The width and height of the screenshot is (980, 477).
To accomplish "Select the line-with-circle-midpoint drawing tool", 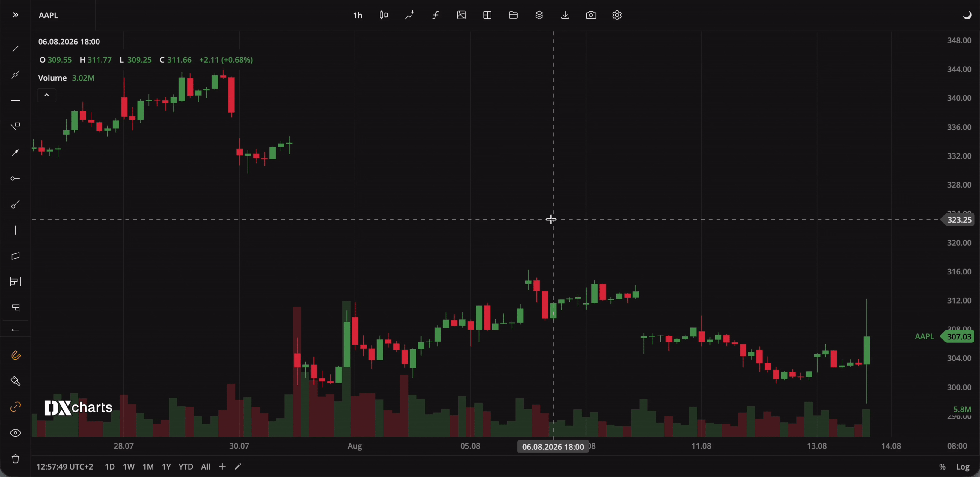I will pos(16,75).
